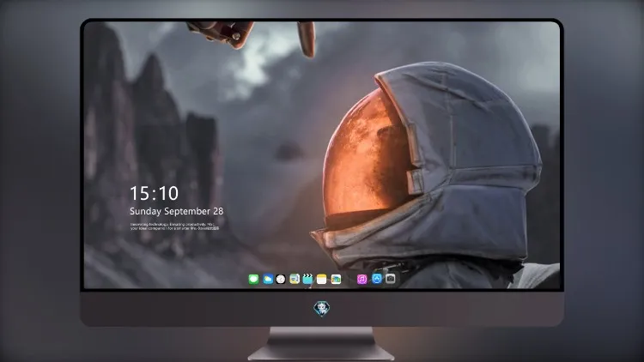
Task: Open the Maps app in dock
Action: coord(295,280)
